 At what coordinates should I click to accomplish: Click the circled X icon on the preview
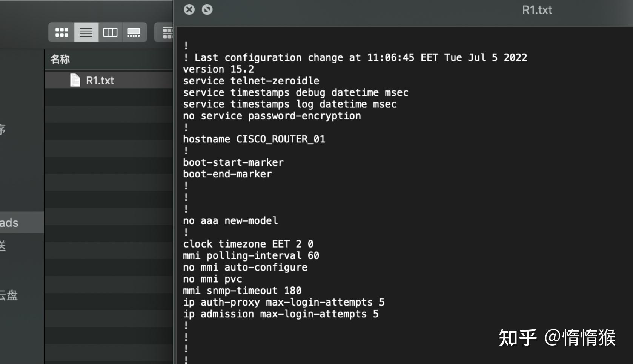pos(189,10)
